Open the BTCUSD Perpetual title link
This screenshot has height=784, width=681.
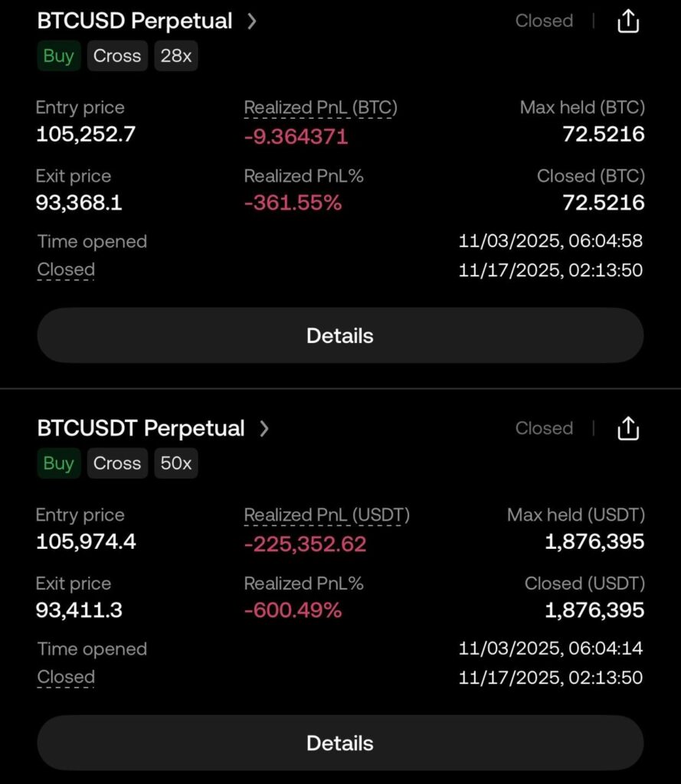pos(135,21)
